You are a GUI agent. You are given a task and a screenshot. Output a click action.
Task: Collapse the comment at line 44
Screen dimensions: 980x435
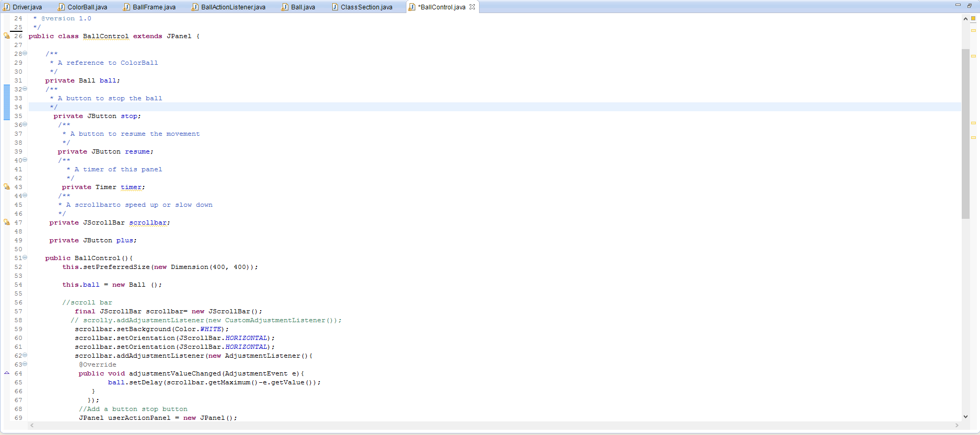pos(25,195)
